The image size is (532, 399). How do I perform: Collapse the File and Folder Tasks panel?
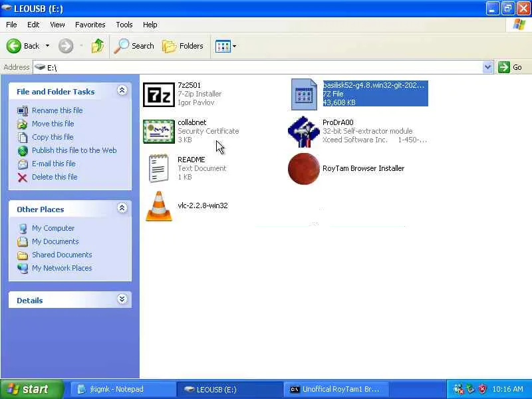[122, 90]
